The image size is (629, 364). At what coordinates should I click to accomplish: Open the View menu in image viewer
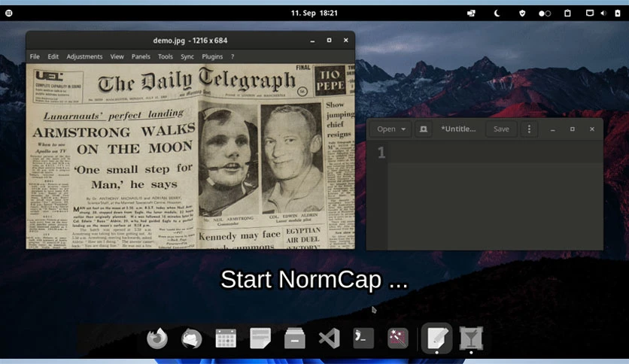tap(117, 56)
